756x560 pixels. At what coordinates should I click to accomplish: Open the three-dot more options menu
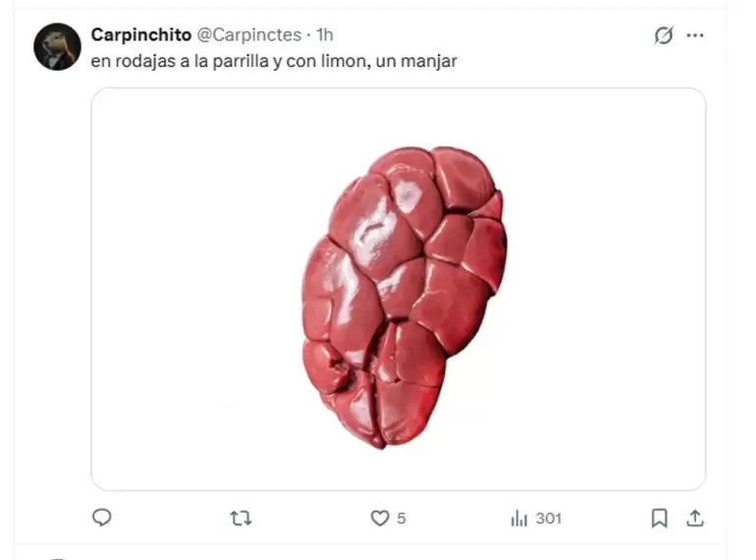[x=695, y=35]
